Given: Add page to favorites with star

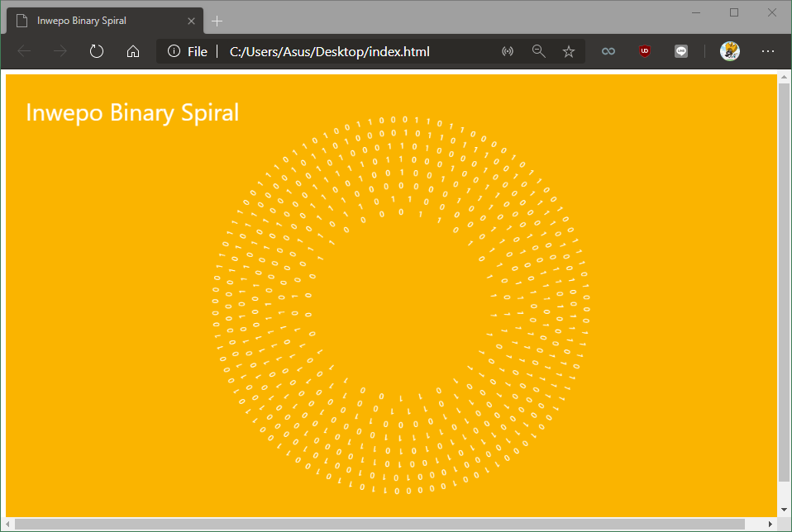Looking at the screenshot, I should (569, 51).
